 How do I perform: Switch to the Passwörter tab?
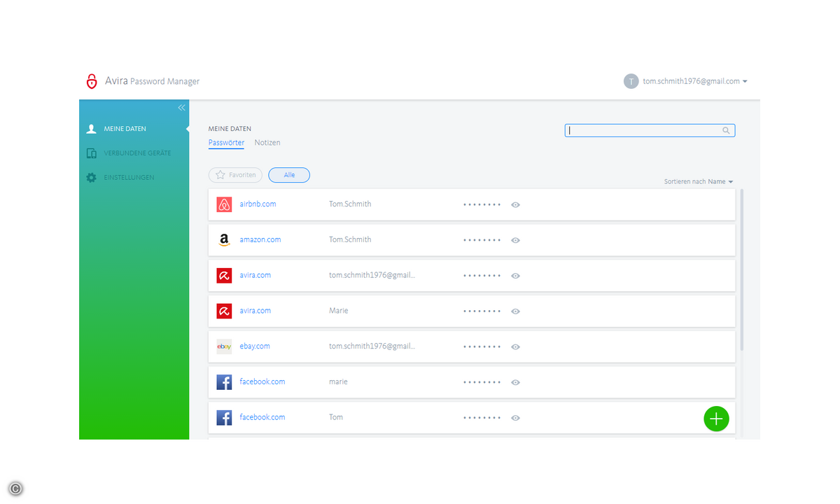[226, 142]
